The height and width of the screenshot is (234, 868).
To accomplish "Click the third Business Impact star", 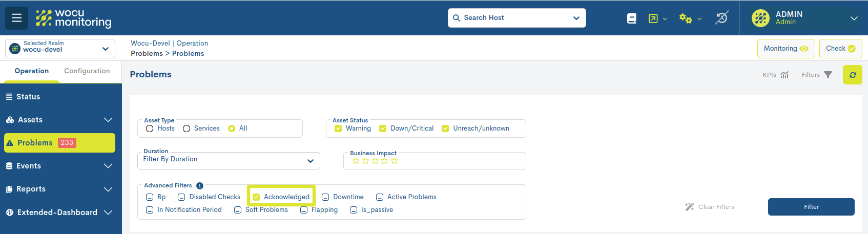I will click(x=375, y=161).
